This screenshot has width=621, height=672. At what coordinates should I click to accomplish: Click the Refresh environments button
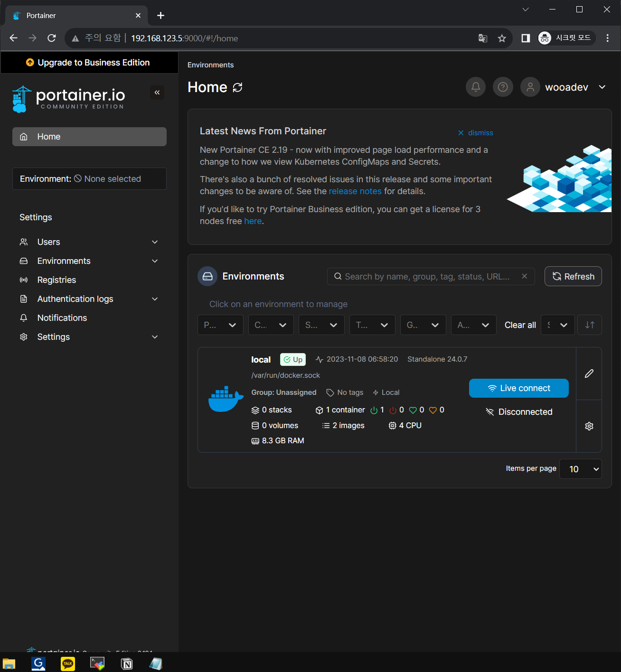pyautogui.click(x=573, y=276)
